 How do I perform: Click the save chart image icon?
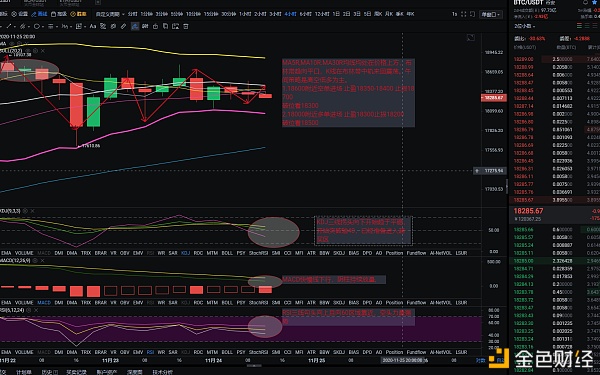pos(176,26)
